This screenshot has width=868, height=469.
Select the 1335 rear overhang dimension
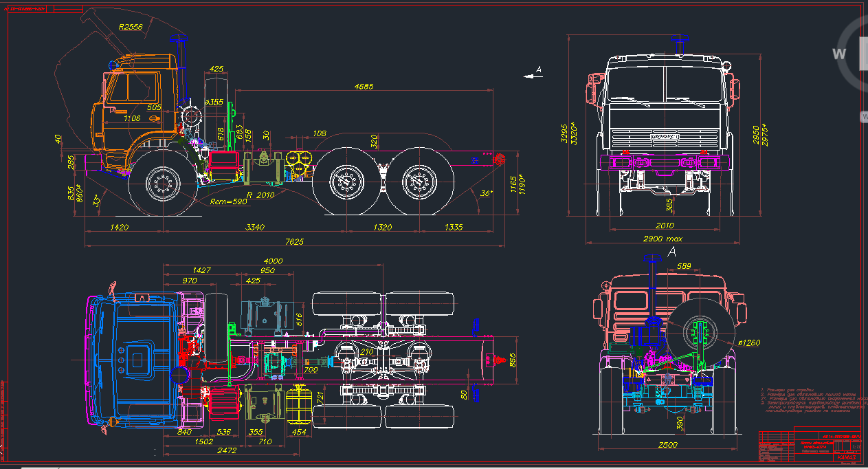point(454,226)
